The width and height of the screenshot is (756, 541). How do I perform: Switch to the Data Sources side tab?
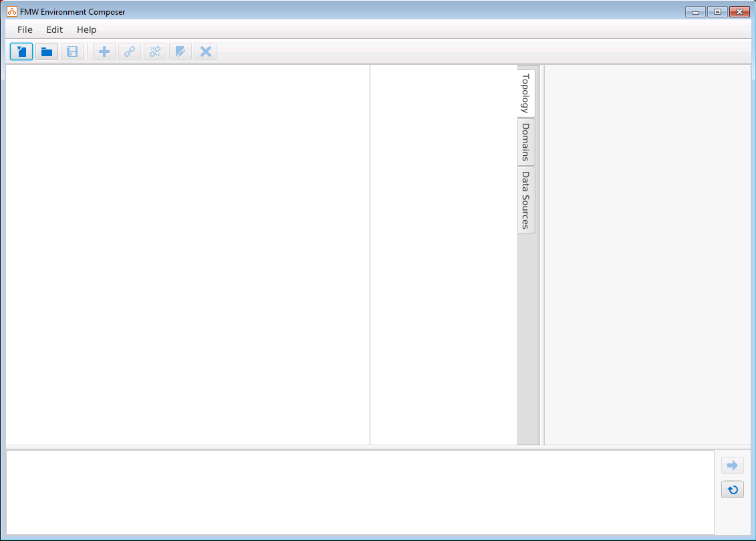[526, 200]
